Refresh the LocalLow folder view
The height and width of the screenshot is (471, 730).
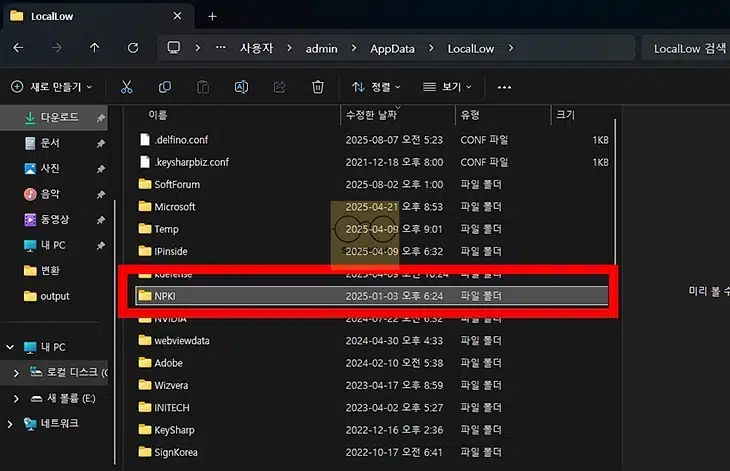pyautogui.click(x=133, y=48)
